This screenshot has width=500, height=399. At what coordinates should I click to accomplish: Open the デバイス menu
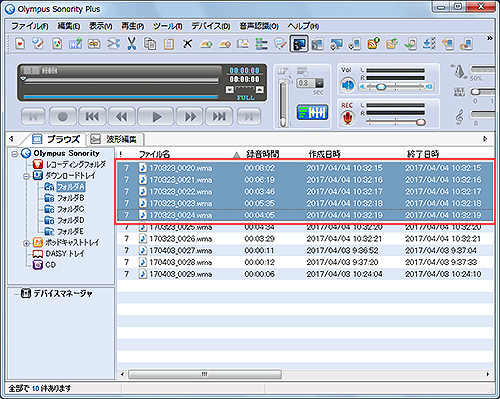211,26
